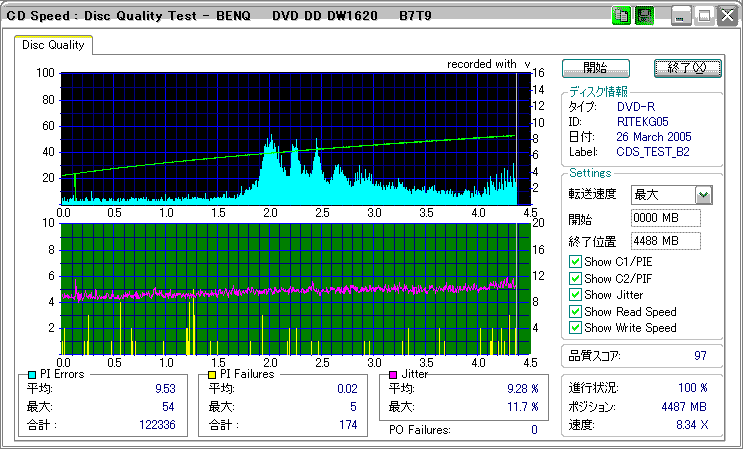Click the quality score value 97

pyautogui.click(x=700, y=356)
